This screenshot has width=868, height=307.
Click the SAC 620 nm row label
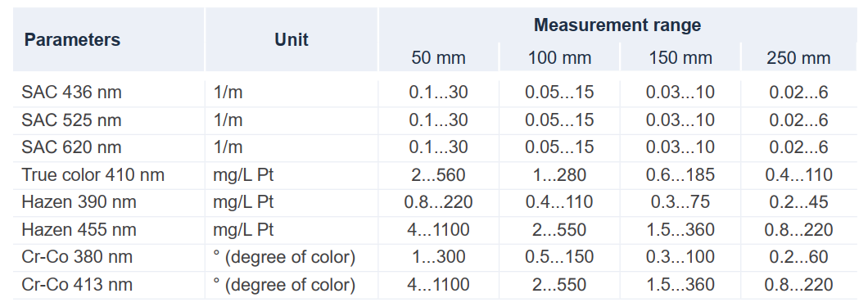coord(71,147)
